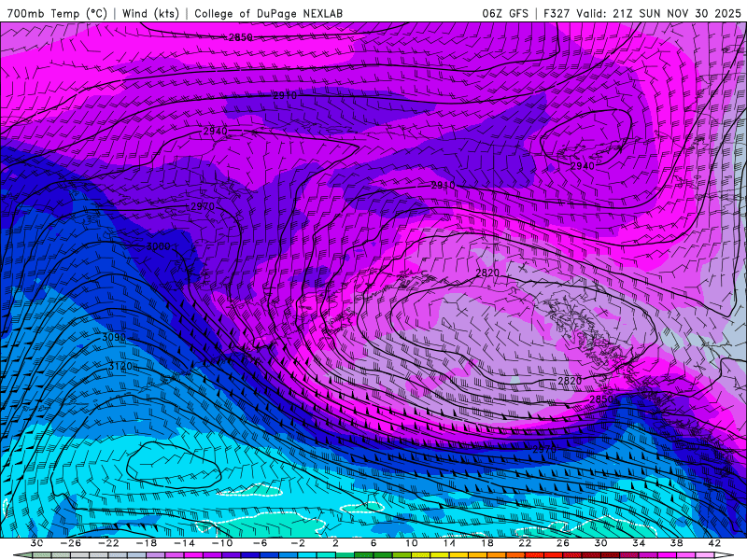Click the -22 value on the color scale
This screenshot has height=560, width=747.
point(108,543)
